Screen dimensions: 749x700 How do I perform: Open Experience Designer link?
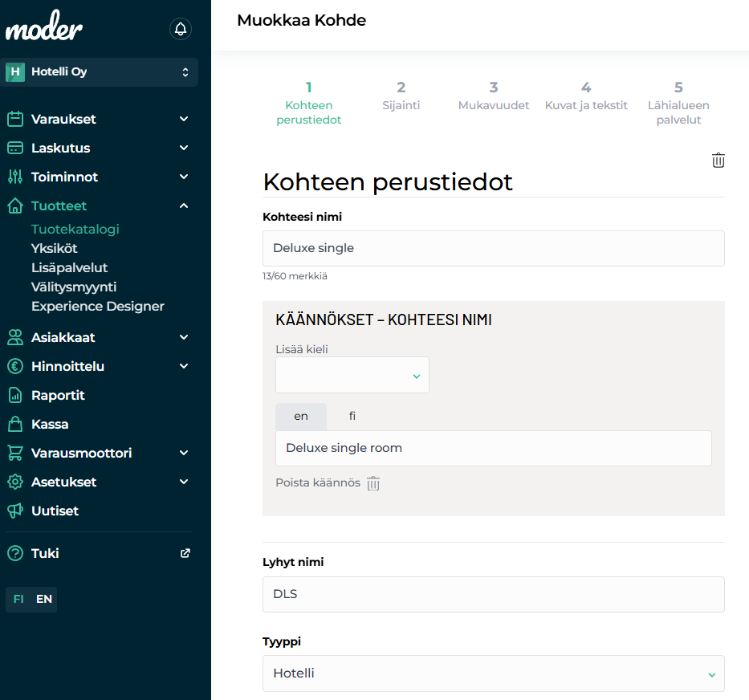coord(98,306)
